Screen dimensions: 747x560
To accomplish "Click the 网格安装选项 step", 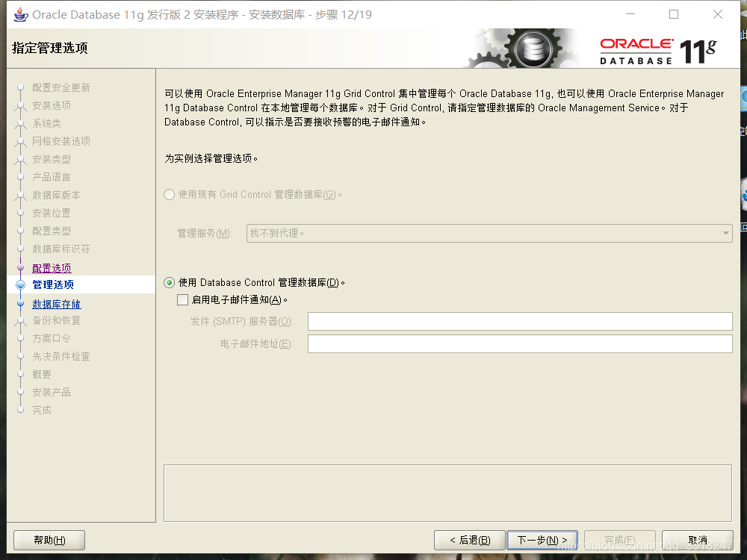I will 61,141.
